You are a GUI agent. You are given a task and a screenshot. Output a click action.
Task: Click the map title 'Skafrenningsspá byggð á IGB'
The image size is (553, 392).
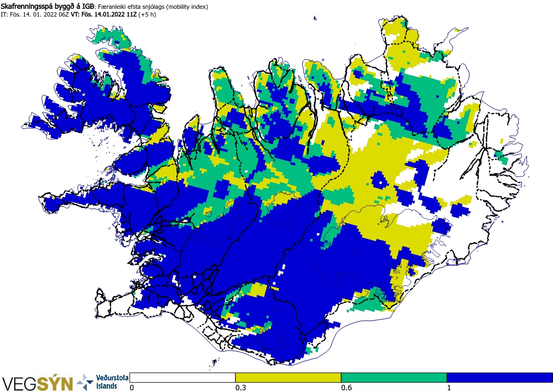tap(48, 6)
